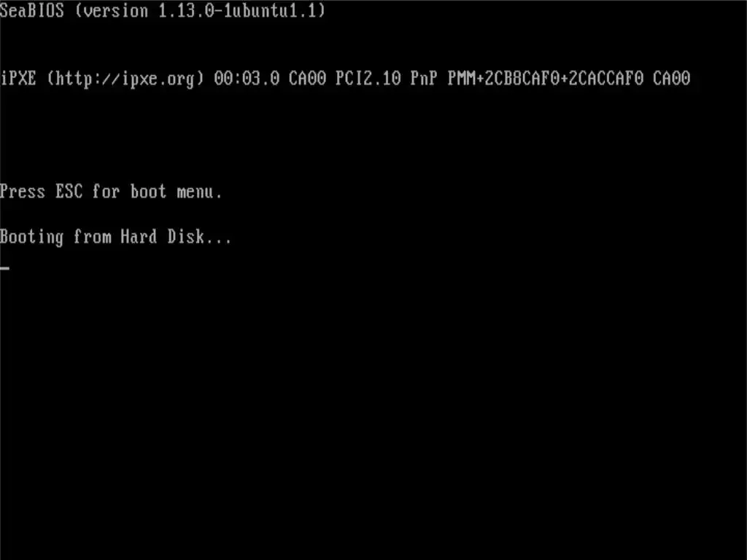The image size is (747, 560).
Task: Select the boot menu words
Action: (x=177, y=191)
